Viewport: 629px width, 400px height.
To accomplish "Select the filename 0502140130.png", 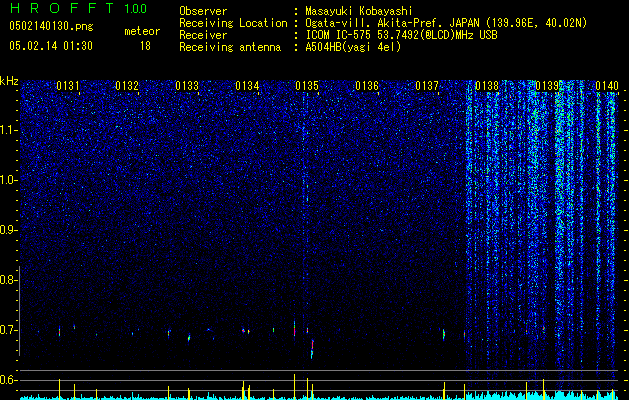I will click(51, 27).
